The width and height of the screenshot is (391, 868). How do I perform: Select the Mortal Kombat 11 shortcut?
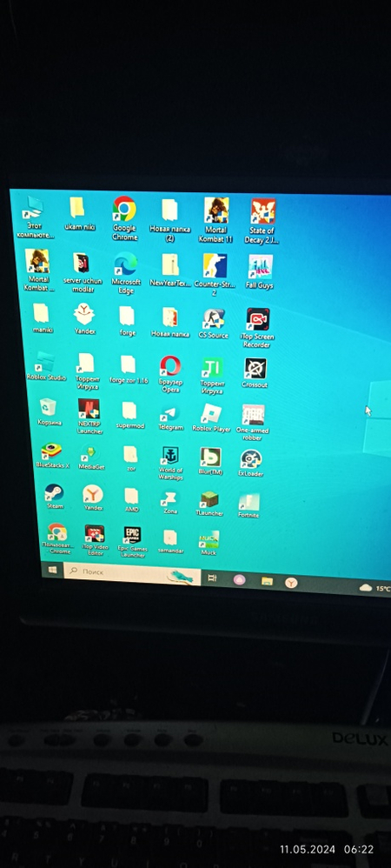[216, 220]
